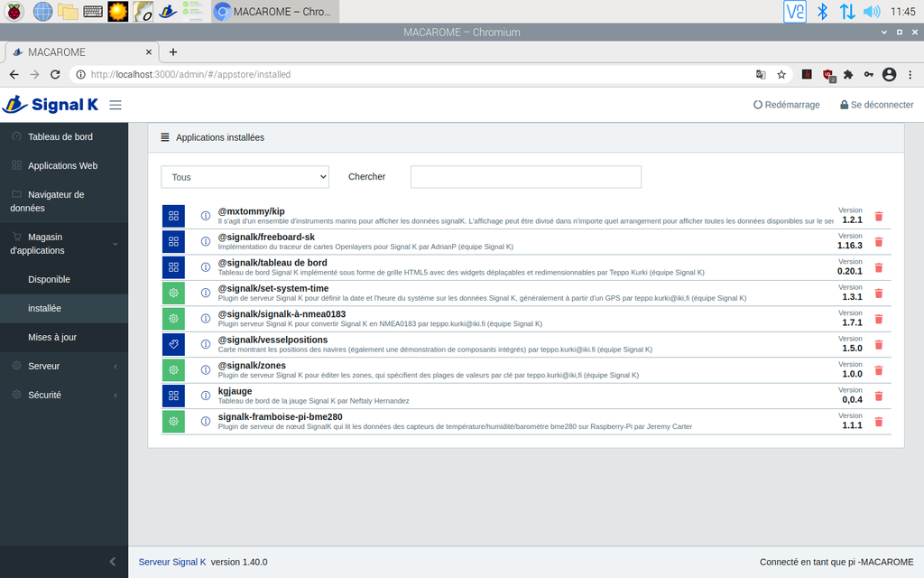The width and height of the screenshot is (924, 578).
Task: Click the translate page icon
Action: (761, 74)
